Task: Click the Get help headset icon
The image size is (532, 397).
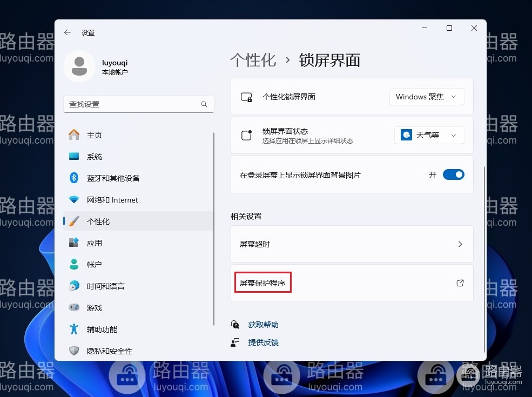Action: tap(235, 325)
